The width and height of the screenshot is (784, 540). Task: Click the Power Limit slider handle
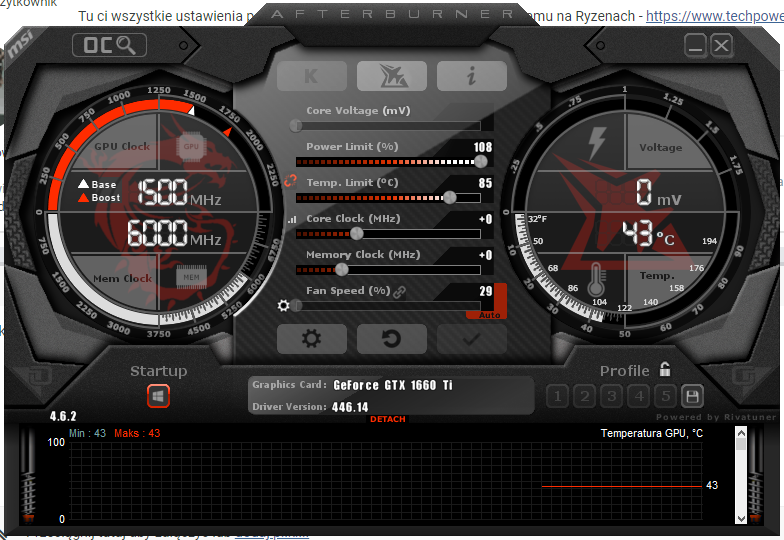pos(481,161)
